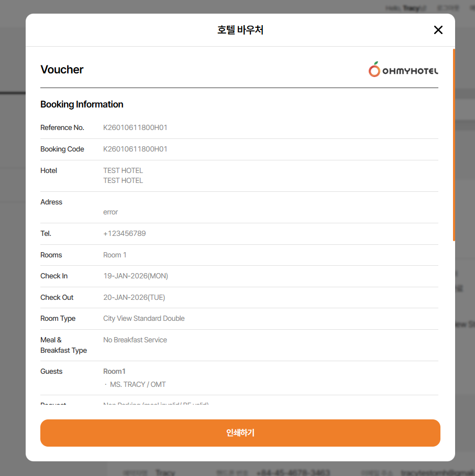Click the 'Hotel' field label
Image resolution: width=475 pixels, height=476 pixels.
pos(49,170)
